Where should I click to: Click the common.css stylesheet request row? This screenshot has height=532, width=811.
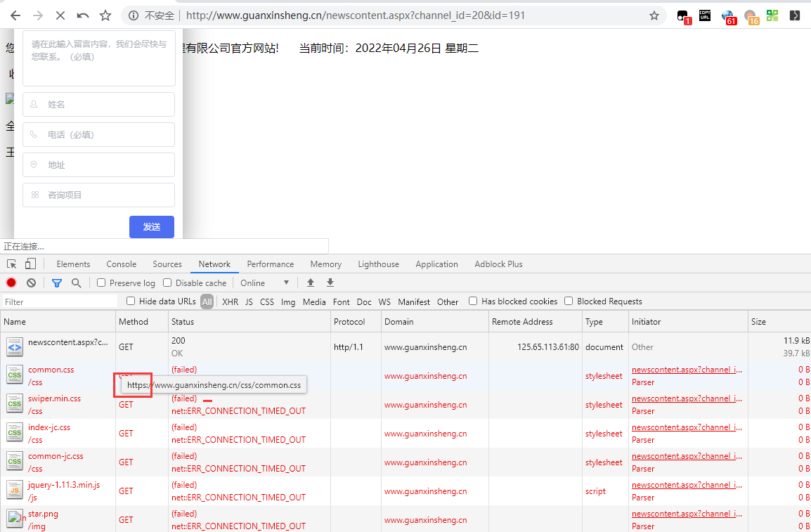[51, 369]
